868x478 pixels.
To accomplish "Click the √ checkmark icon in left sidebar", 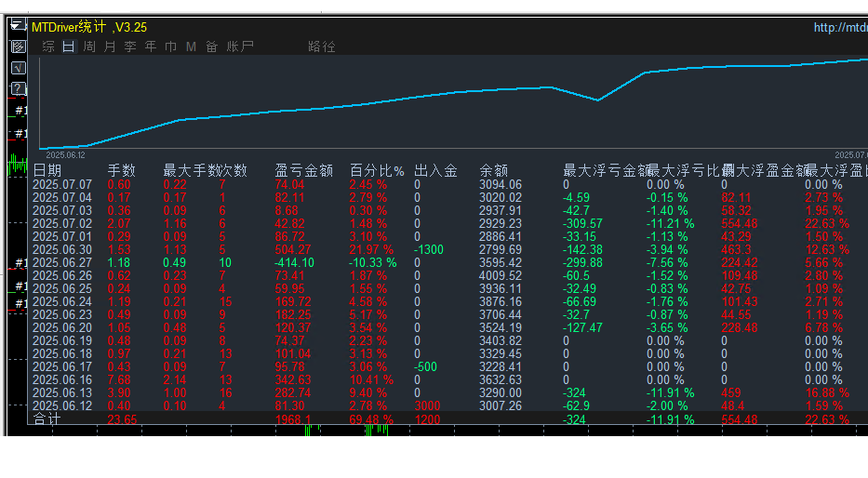I will [x=19, y=68].
